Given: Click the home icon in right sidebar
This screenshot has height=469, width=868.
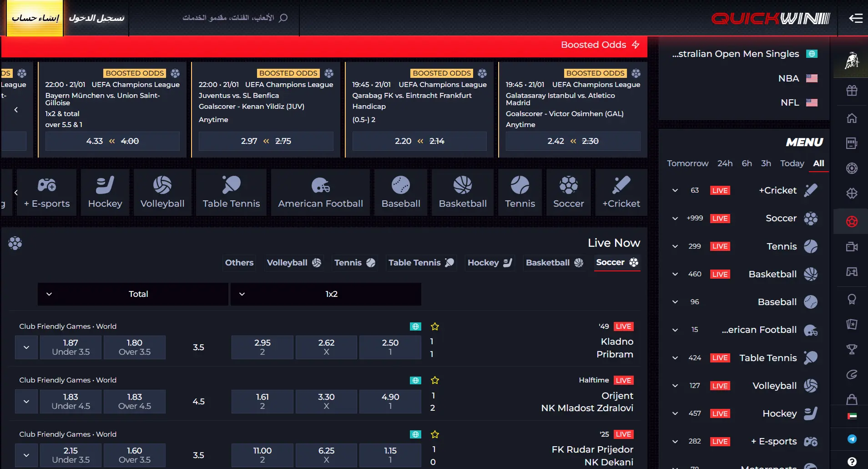Looking at the screenshot, I should coord(852,118).
